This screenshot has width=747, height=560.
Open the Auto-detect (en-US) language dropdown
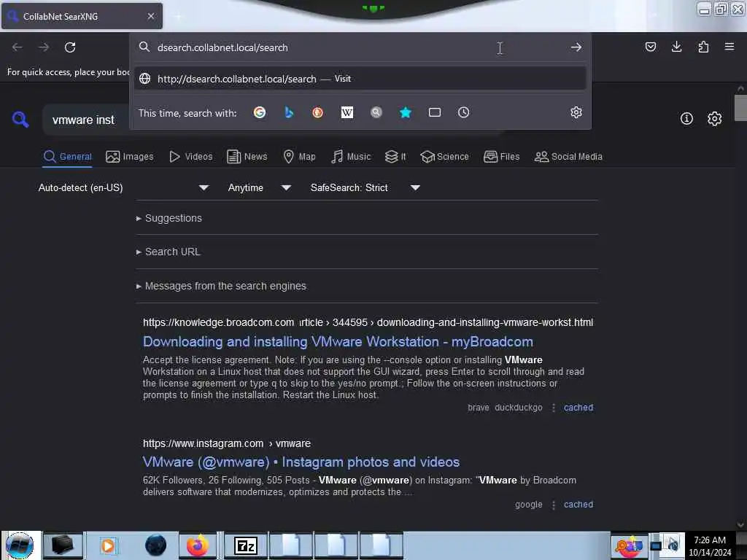tap(123, 187)
